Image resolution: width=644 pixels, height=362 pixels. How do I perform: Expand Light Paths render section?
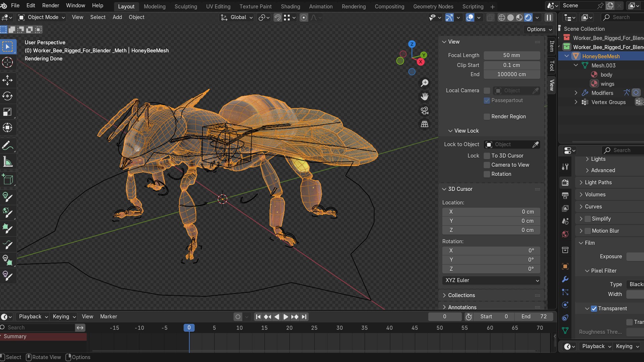pyautogui.click(x=598, y=182)
